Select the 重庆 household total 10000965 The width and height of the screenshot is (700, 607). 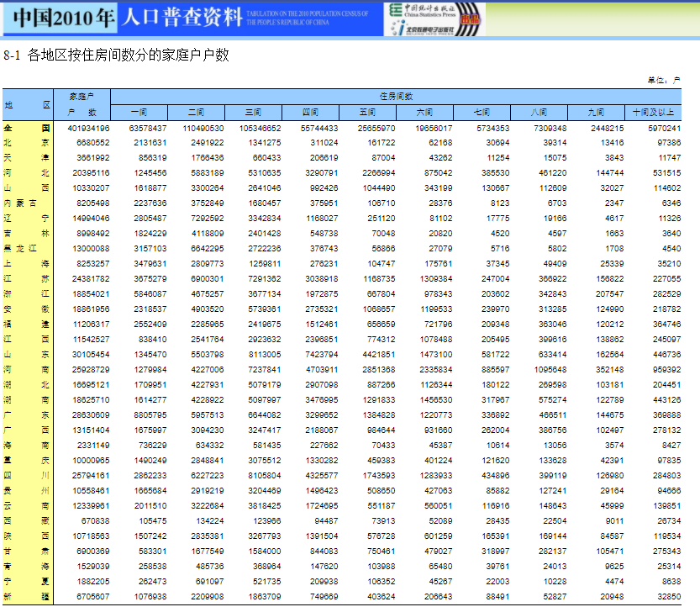coord(91,461)
